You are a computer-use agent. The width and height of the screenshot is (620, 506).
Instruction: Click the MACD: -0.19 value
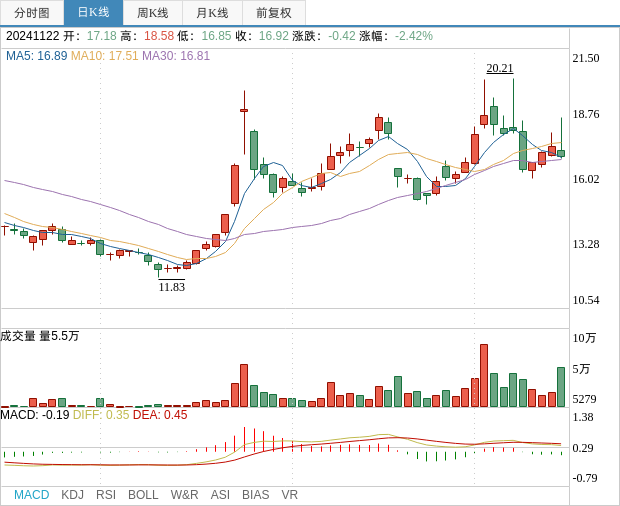pyautogui.click(x=35, y=415)
